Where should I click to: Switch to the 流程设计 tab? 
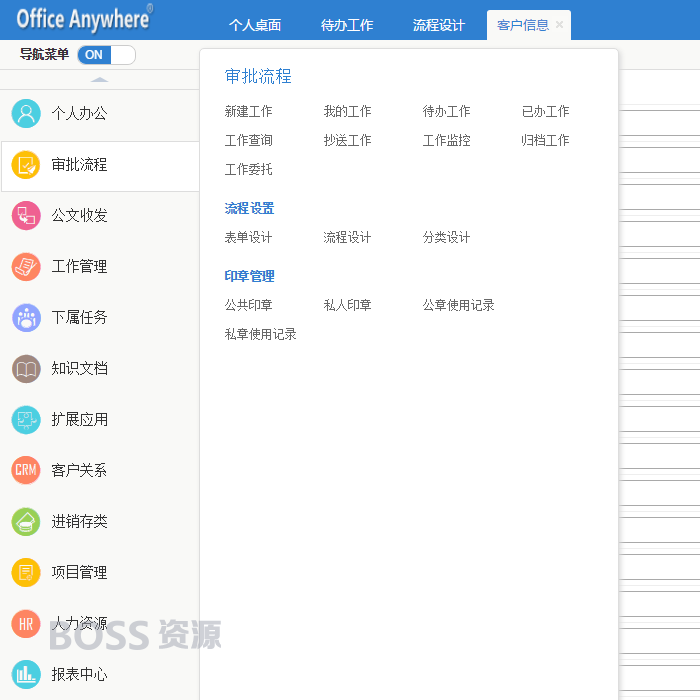point(439,25)
